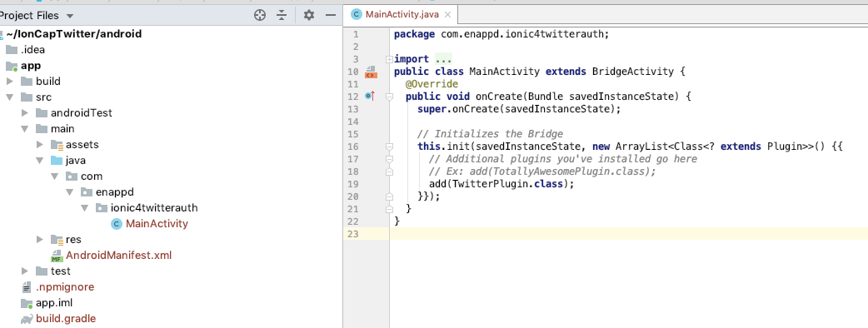
Task: Click the build.gradle elephant icon
Action: tap(27, 319)
